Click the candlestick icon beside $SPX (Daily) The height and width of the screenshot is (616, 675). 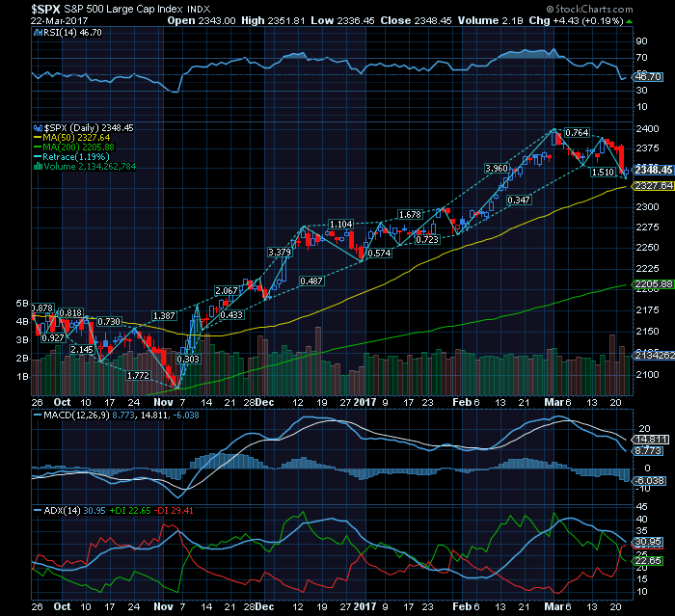point(38,128)
